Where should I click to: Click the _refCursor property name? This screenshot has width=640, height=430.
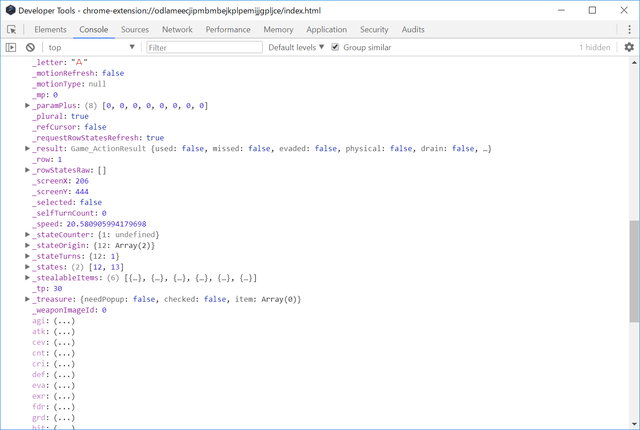56,127
